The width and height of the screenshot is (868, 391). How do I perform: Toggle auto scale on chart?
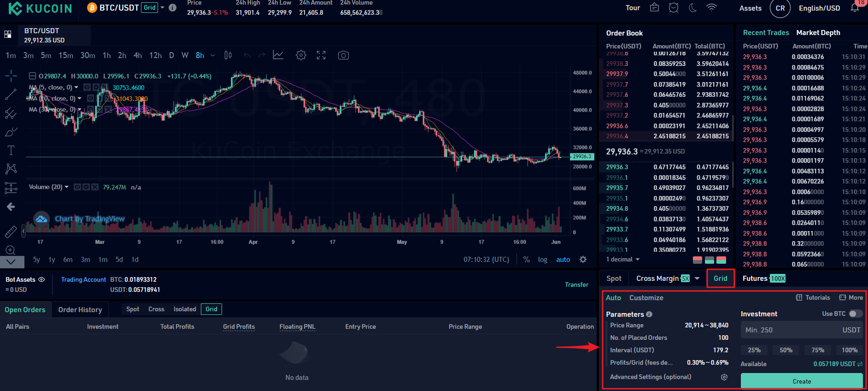pos(563,260)
